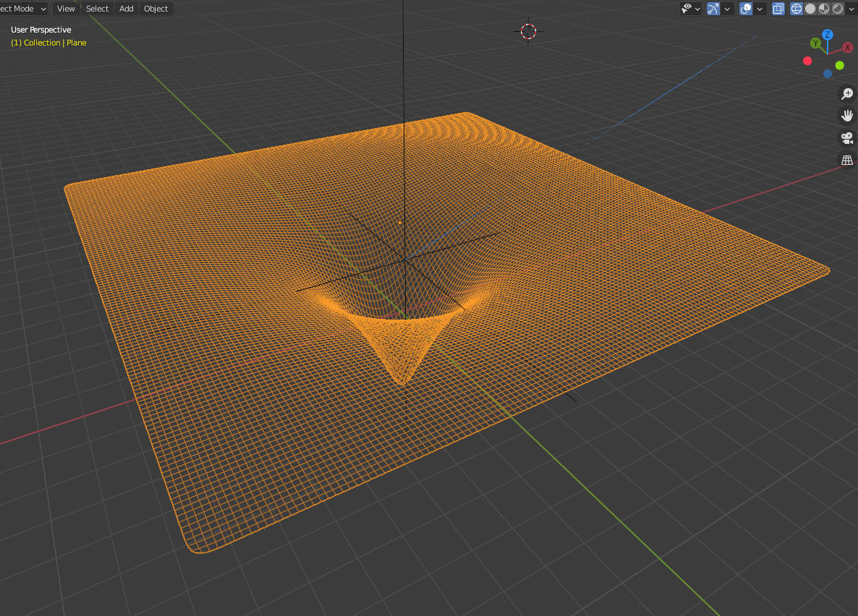Click the 3D cursor in the viewport
Viewport: 858px width, 616px height.
coord(528,31)
